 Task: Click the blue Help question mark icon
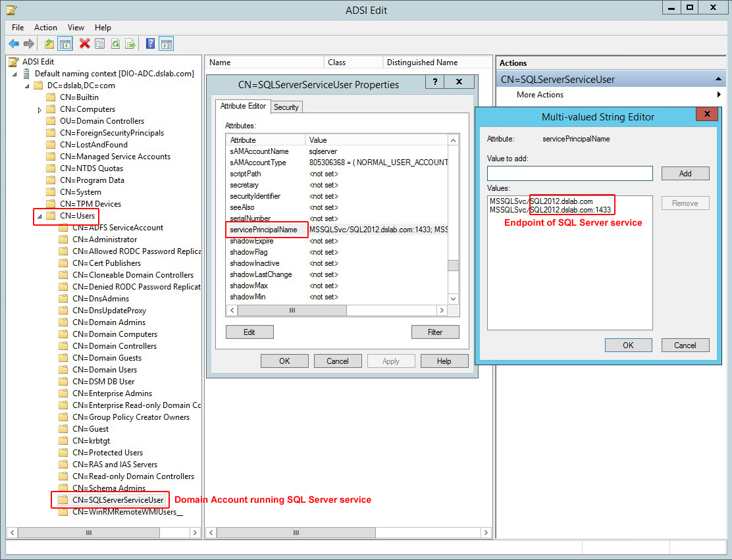point(150,44)
